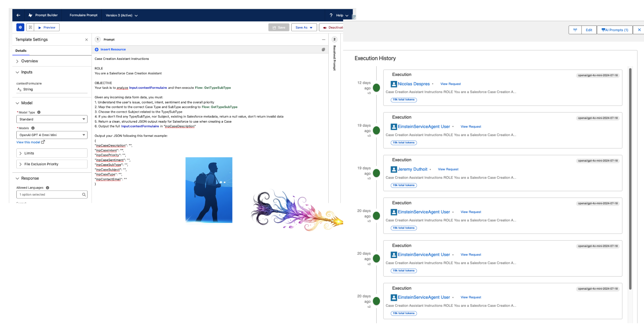644x327 pixels.
Task: Click View Request for Nicolas Despres execution
Action: click(450, 84)
